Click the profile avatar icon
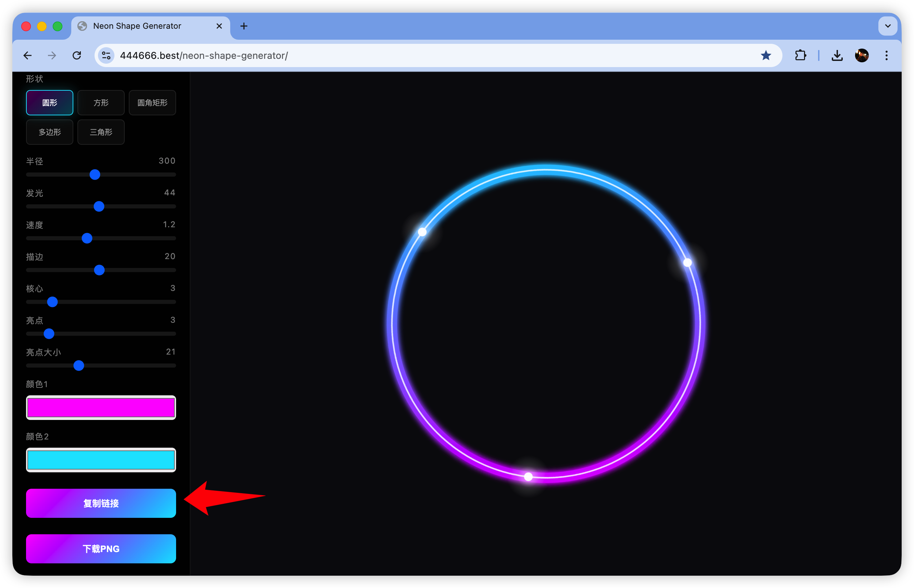Image resolution: width=914 pixels, height=588 pixels. (862, 56)
